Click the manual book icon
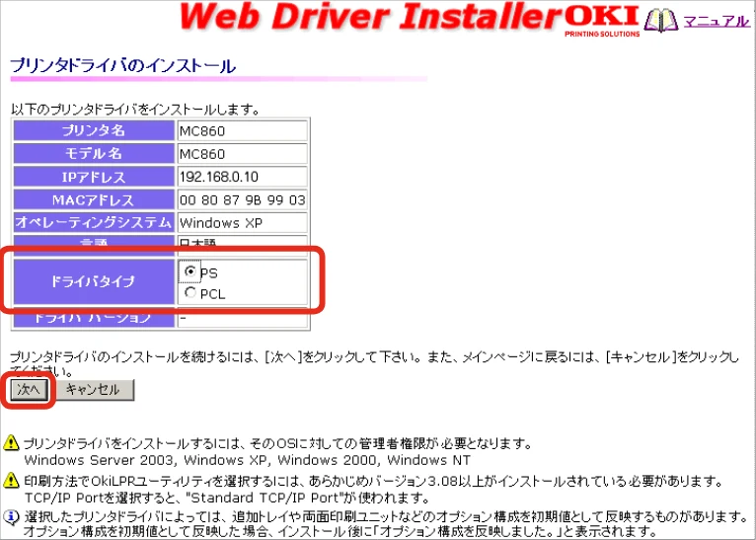This screenshot has height=540, width=756. pos(661,21)
